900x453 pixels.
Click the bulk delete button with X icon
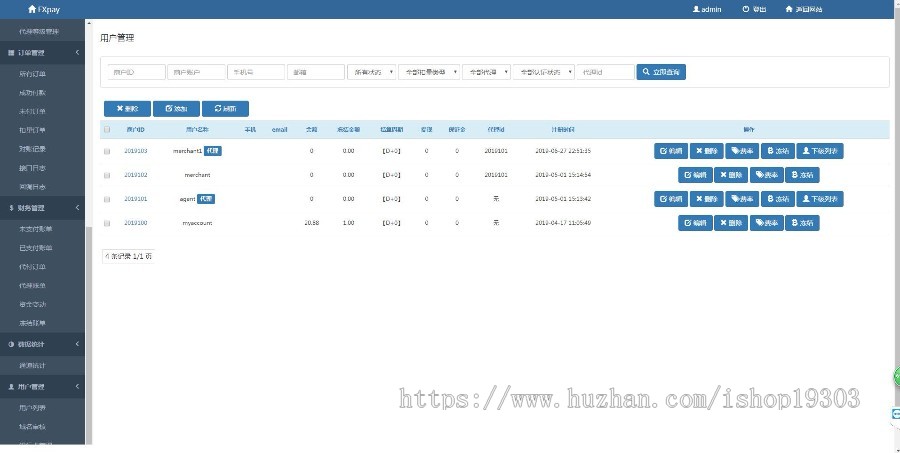[x=127, y=109]
